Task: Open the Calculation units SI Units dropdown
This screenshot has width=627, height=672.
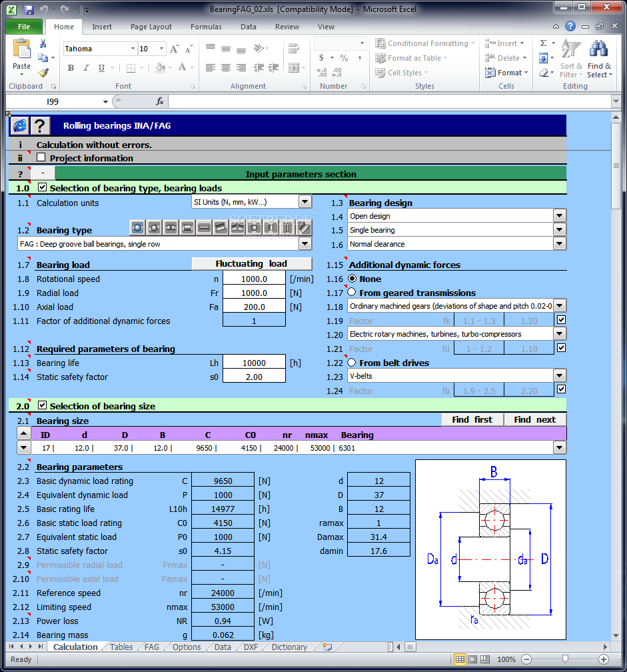Action: (x=305, y=202)
